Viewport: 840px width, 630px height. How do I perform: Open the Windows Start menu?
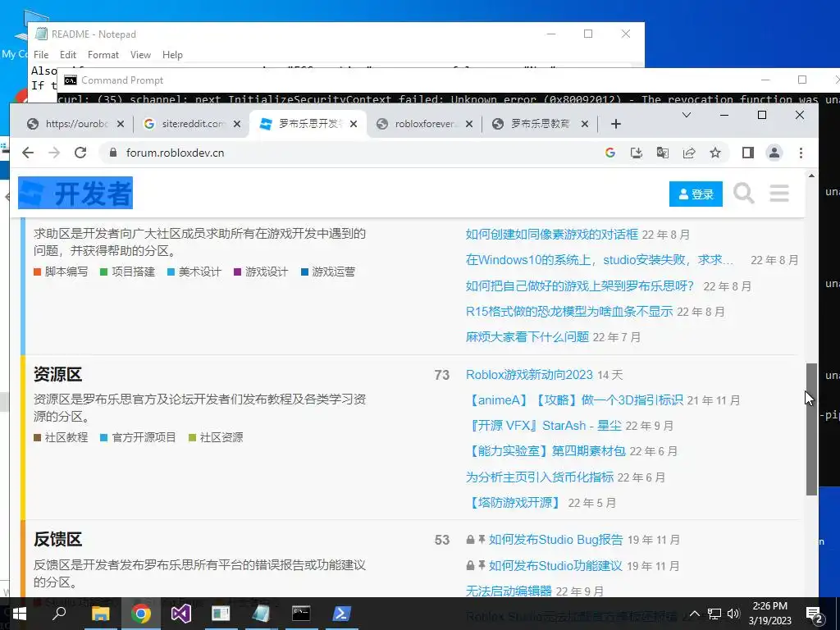pos(20,614)
